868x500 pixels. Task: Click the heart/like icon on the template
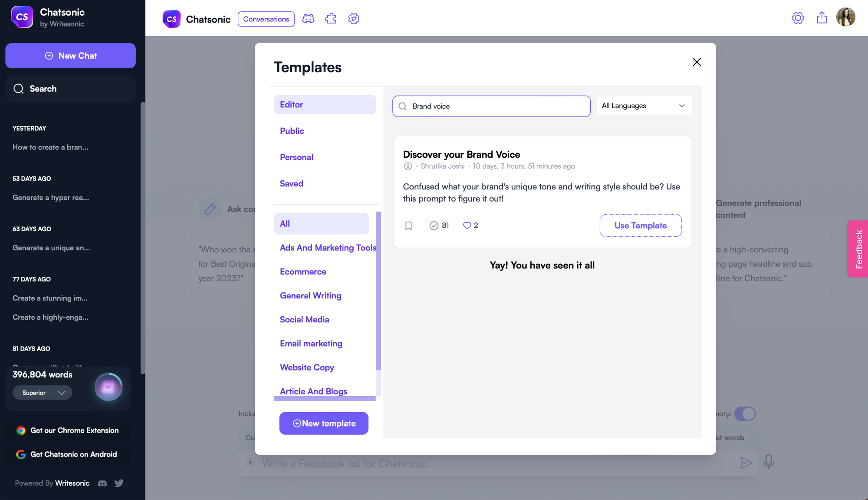pos(467,225)
